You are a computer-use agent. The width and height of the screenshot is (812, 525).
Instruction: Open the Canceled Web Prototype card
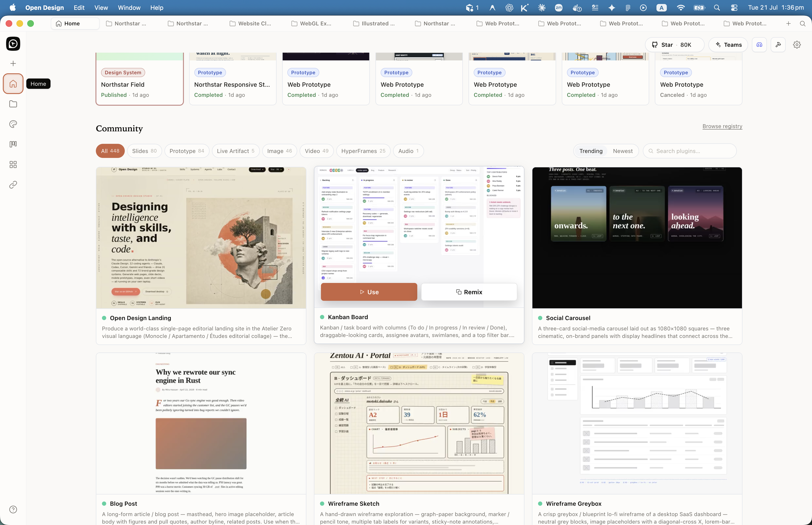tap(698, 79)
